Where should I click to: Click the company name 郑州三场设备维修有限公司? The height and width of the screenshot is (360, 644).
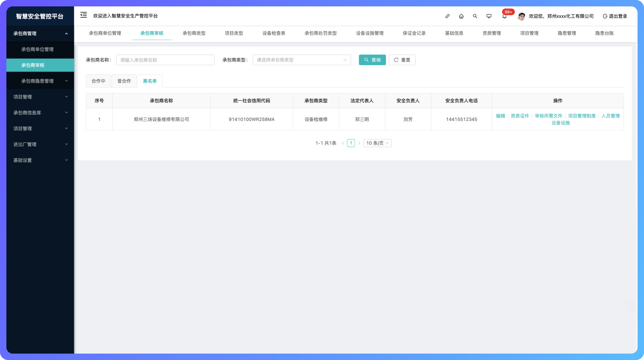[x=161, y=120]
